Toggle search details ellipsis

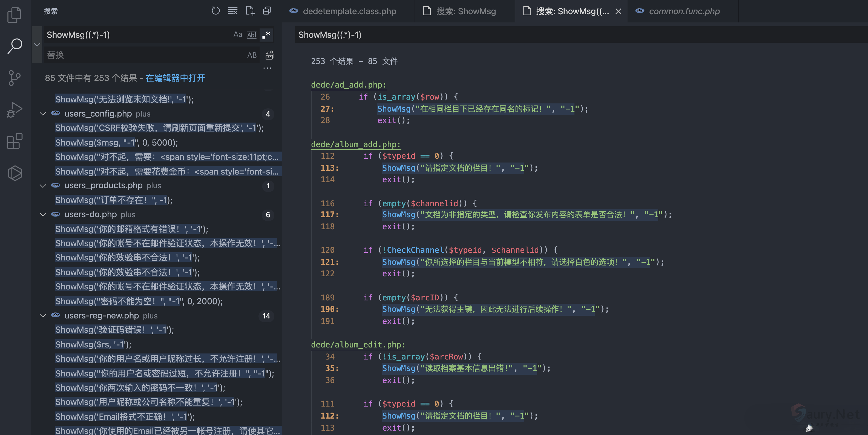pyautogui.click(x=267, y=68)
